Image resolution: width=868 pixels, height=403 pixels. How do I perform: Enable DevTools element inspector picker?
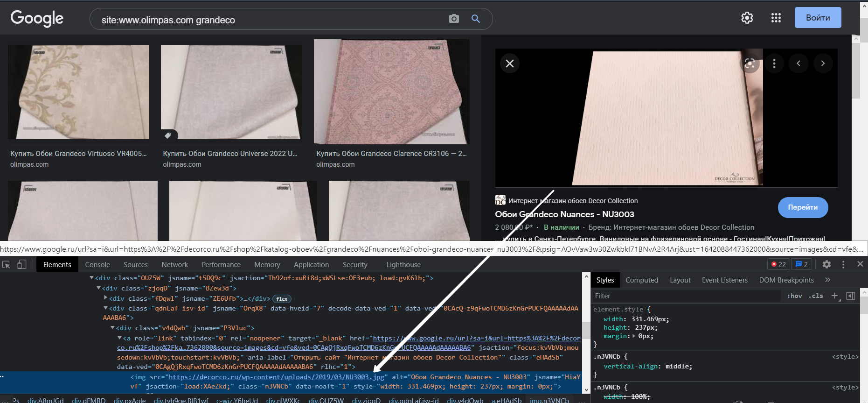(x=7, y=264)
